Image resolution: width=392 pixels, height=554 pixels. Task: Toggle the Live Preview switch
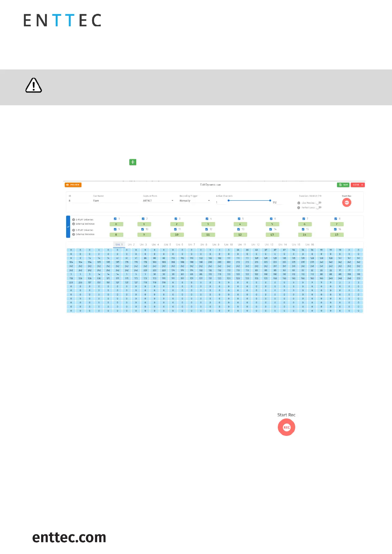coord(319,203)
